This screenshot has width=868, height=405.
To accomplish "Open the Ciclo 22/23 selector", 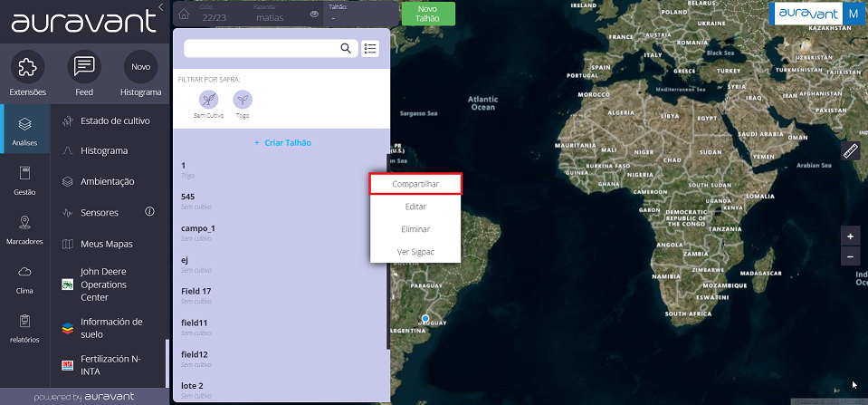I will pyautogui.click(x=213, y=14).
